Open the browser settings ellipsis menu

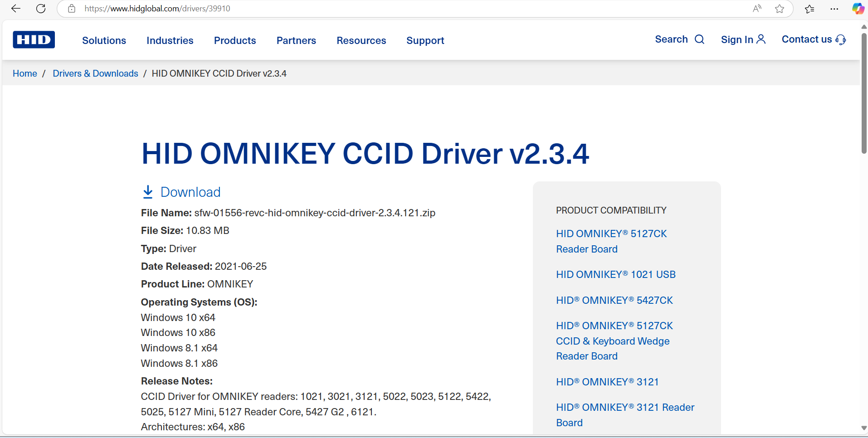point(834,8)
